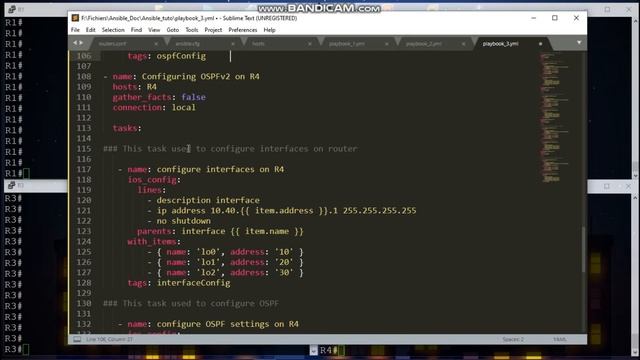Screen dimensions: 640x360
Task: Open the Help menu
Action: click(x=269, y=30)
